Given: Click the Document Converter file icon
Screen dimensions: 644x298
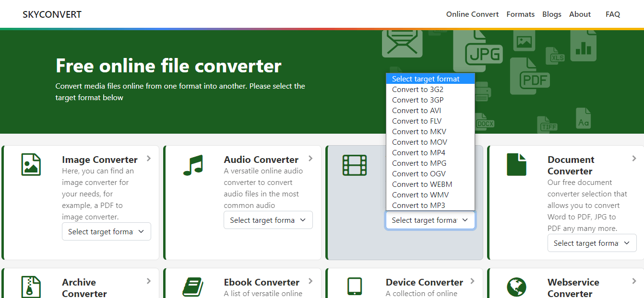Looking at the screenshot, I should [x=516, y=165].
